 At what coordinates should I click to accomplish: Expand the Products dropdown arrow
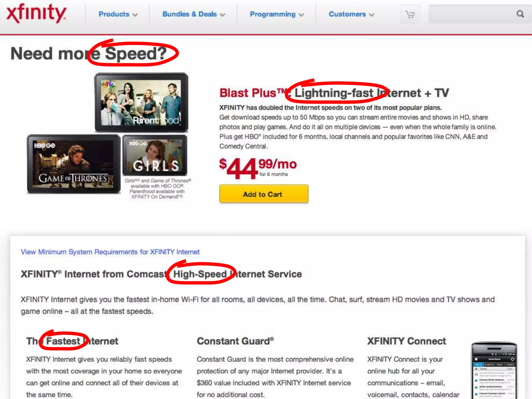coord(135,15)
